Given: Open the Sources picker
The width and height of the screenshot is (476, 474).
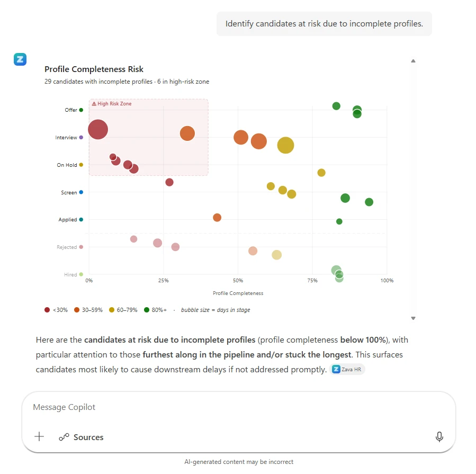Looking at the screenshot, I should pos(81,437).
